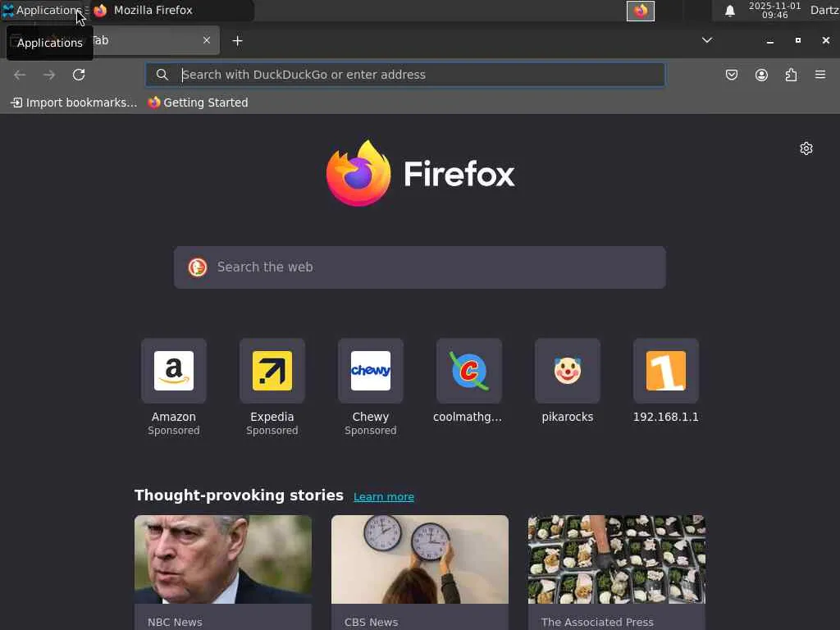Click the Dartz user name in panel

[824, 10]
